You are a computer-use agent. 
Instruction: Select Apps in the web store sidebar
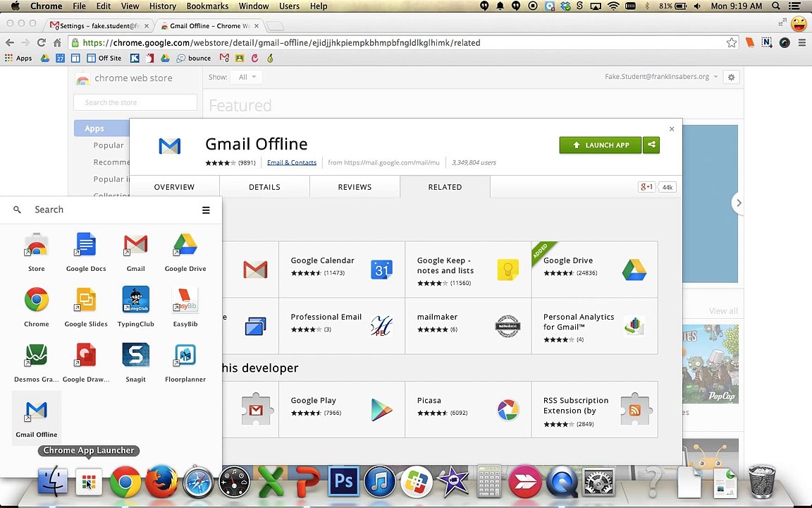tap(101, 128)
